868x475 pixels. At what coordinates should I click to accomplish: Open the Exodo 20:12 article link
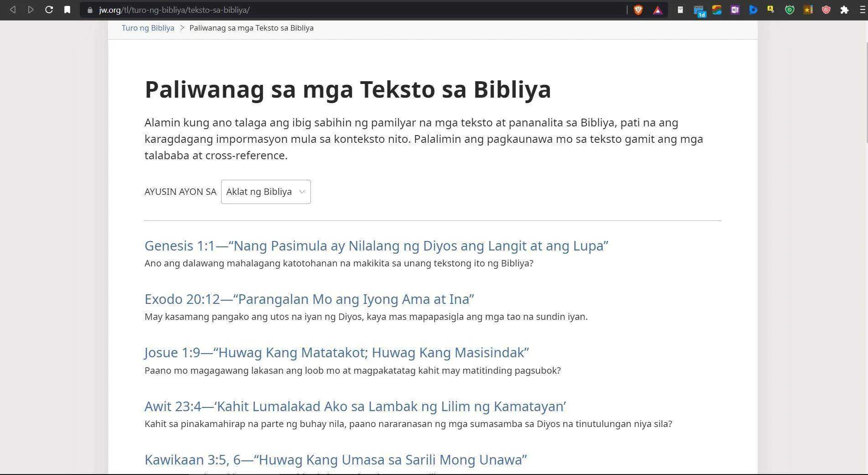tap(309, 299)
